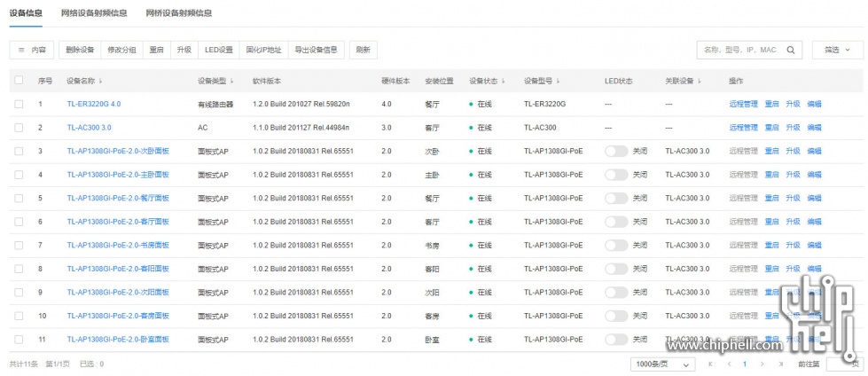Open TL-AC300 3.0 device name link
868x376 pixels.
90,128
